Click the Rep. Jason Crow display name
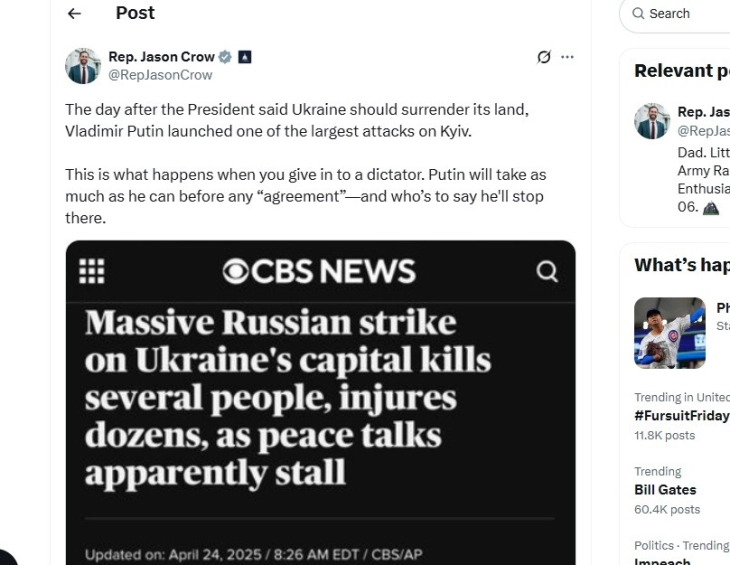 click(161, 57)
